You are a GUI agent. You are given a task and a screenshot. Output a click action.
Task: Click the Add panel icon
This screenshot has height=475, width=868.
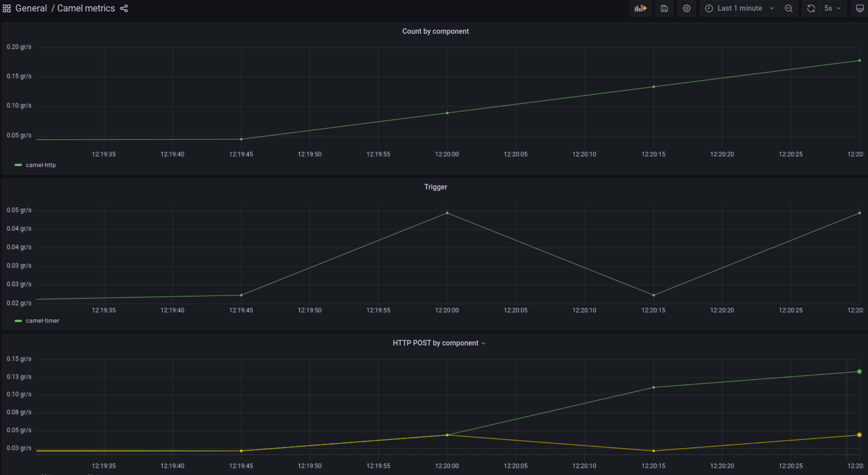pyautogui.click(x=640, y=8)
